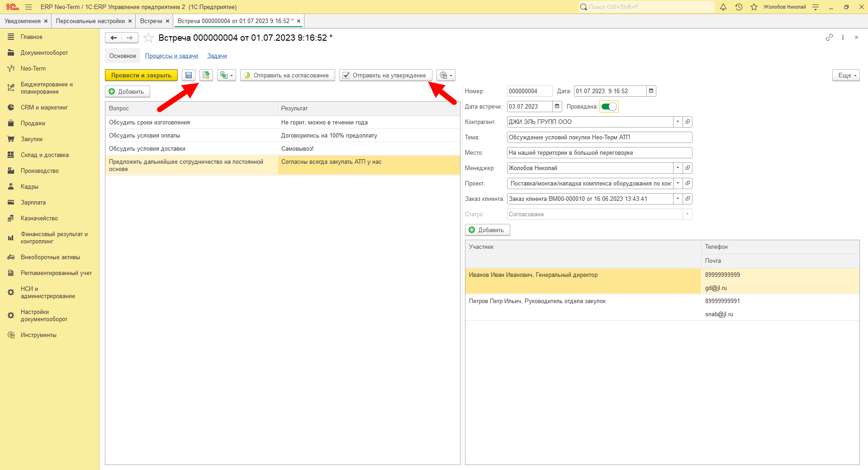This screenshot has height=470, width=868.
Task: Open calendar picker for Дата field
Action: click(x=651, y=91)
